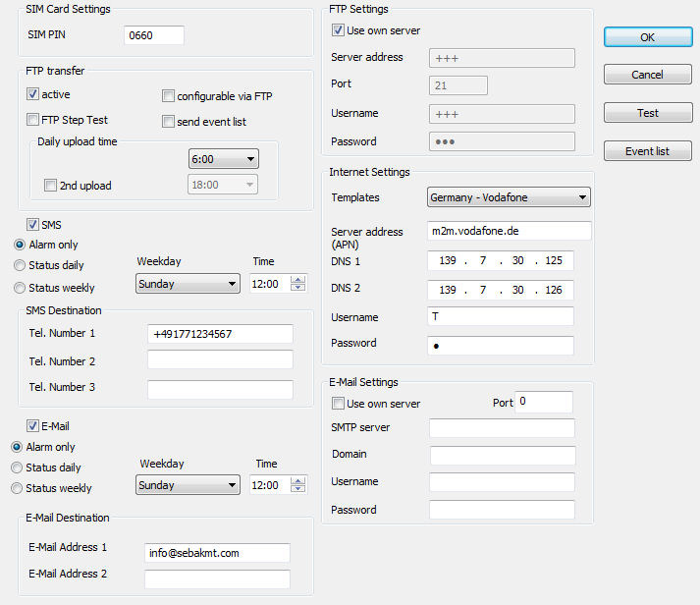Screen dimensions: 700x605
Task: Click FTP Server address field
Action: [502, 58]
